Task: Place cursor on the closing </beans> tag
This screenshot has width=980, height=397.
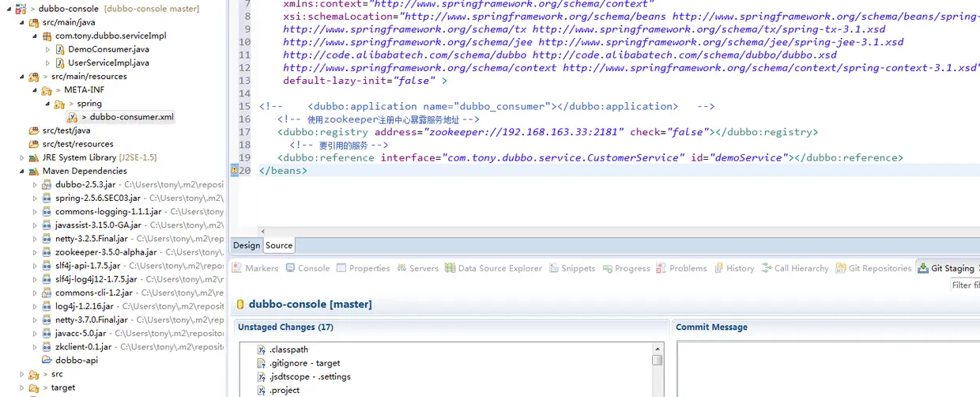Action: tap(283, 171)
